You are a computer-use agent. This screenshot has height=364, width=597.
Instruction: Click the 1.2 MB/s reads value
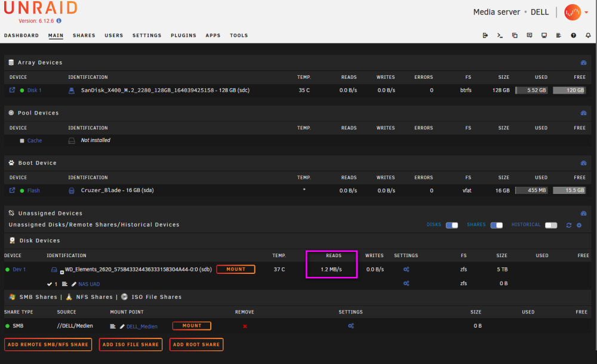[331, 270]
